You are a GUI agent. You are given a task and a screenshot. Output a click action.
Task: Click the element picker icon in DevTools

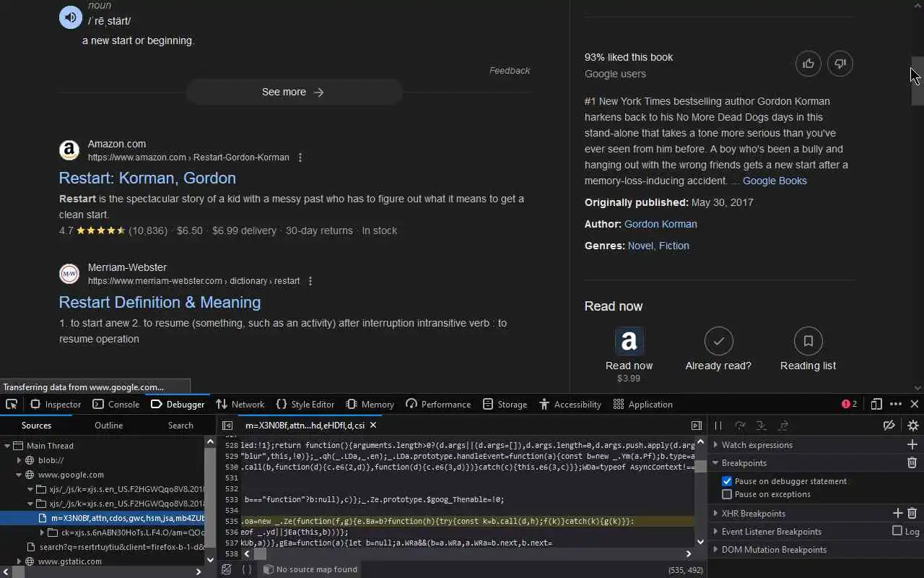(x=11, y=404)
